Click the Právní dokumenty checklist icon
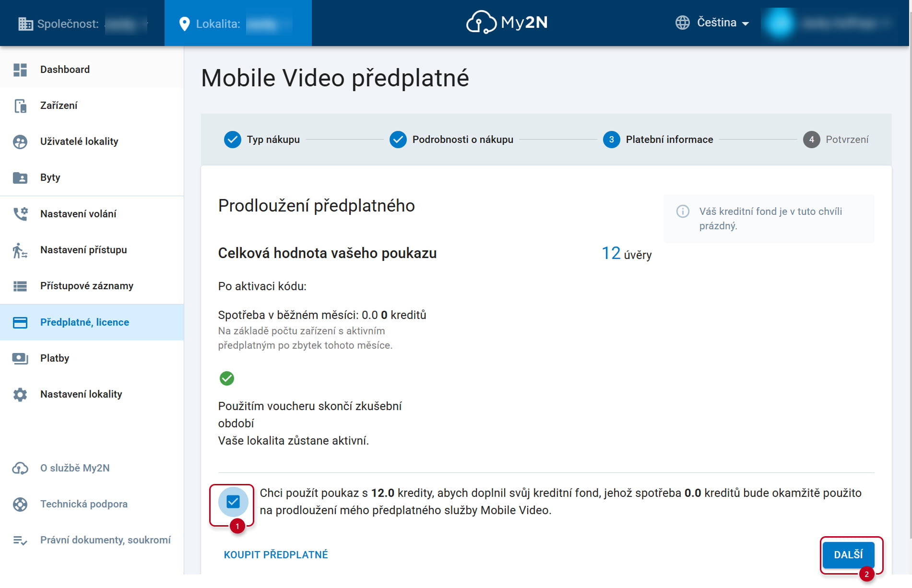Viewport: 912px width, 588px height. pos(20,541)
